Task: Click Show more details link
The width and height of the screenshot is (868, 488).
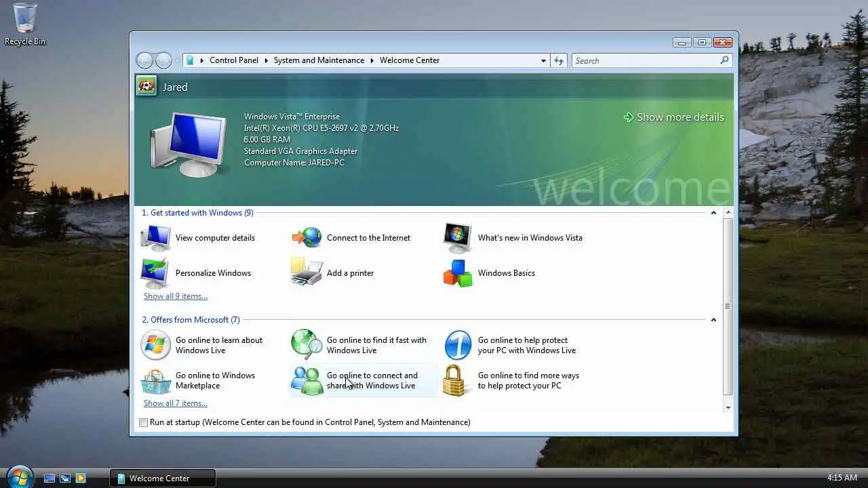Action: [x=680, y=117]
